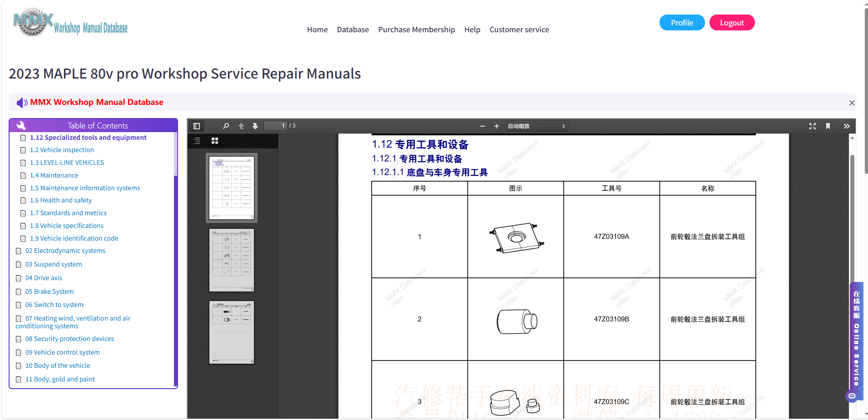Zoom in the PDF document
This screenshot has width=868, height=420.
[496, 126]
